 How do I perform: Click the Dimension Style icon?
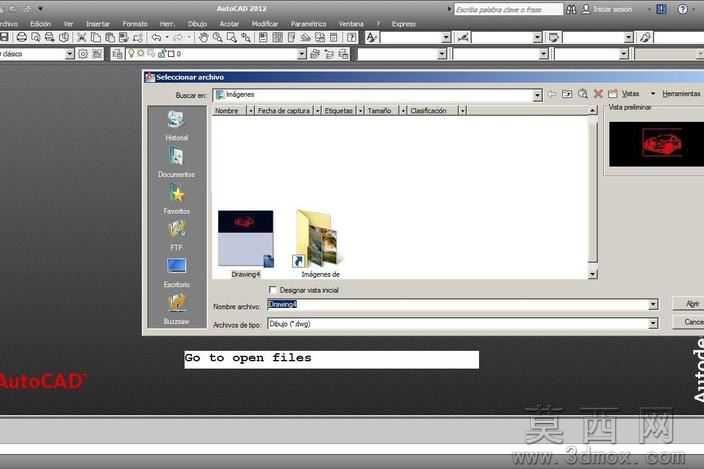[463, 37]
